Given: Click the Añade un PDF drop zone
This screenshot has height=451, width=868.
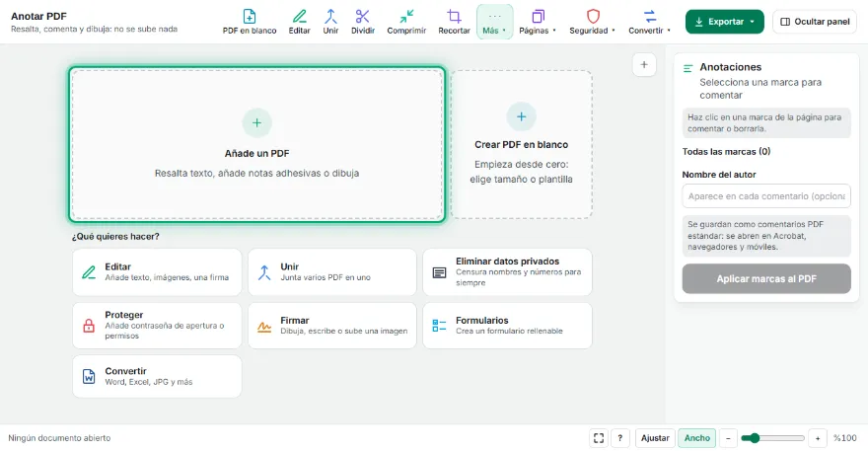Looking at the screenshot, I should [x=256, y=145].
